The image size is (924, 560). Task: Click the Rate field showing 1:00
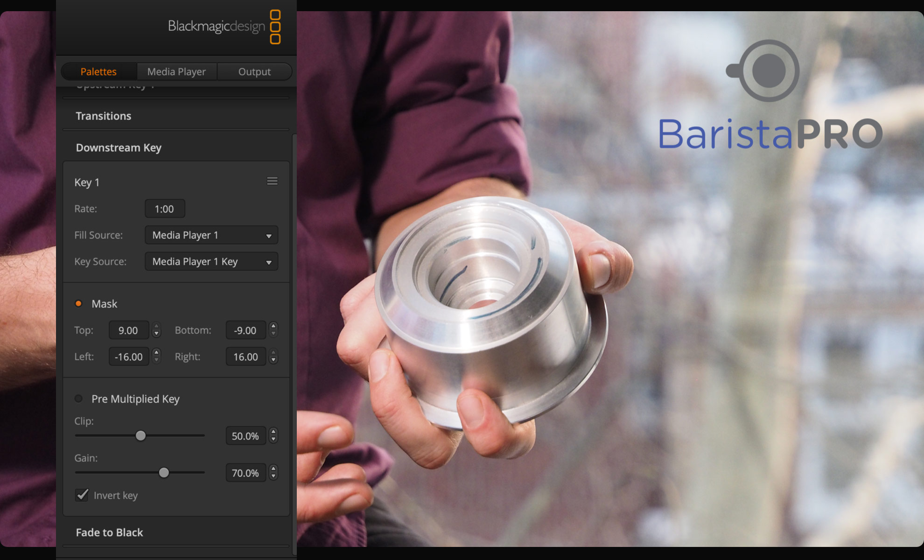[165, 209]
